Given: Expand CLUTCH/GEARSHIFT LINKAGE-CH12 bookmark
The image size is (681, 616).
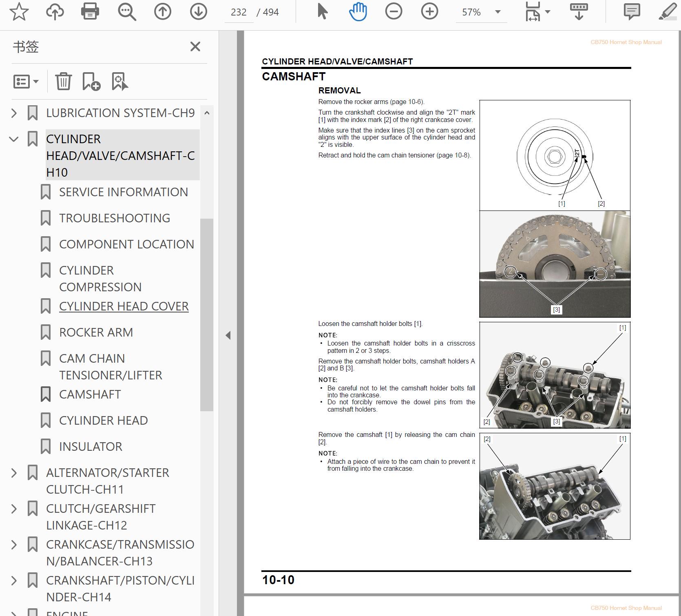Looking at the screenshot, I should click(14, 509).
